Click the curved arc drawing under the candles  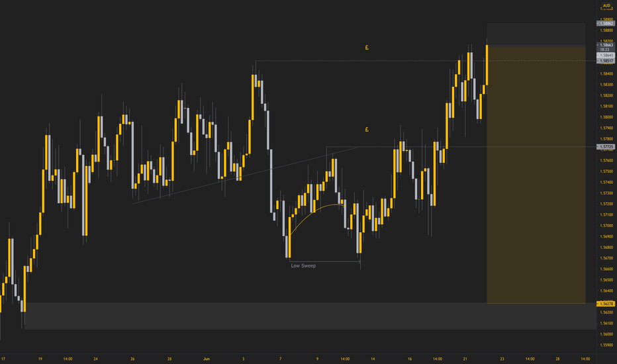coord(315,212)
